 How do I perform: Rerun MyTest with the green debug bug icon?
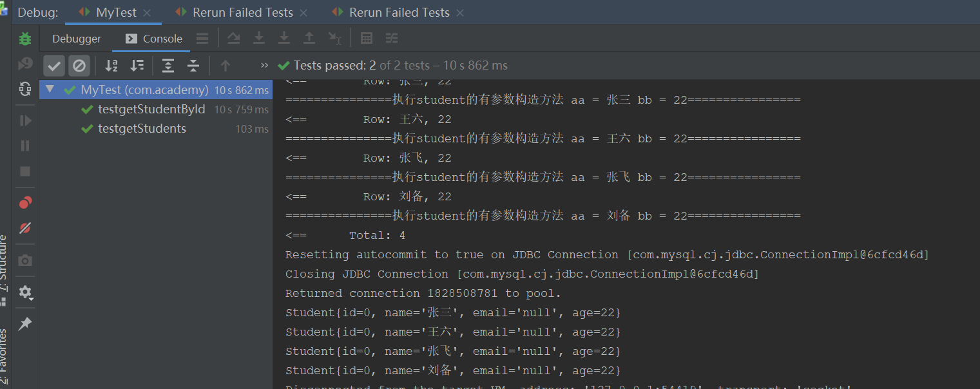25,39
